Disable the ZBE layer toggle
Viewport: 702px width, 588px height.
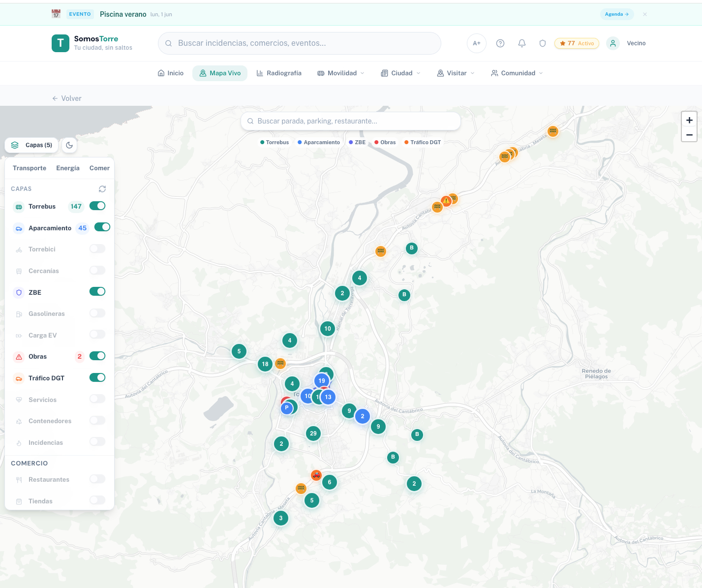point(97,291)
